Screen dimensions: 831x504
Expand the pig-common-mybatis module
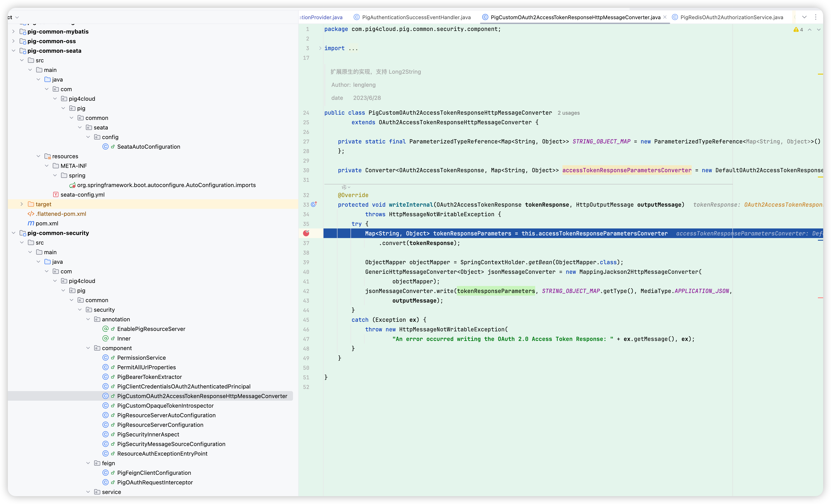pyautogui.click(x=14, y=31)
